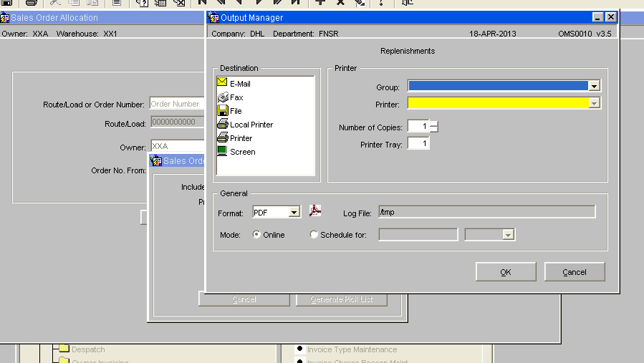Select the Schedule for radio button
Image resolution: width=644 pixels, height=363 pixels.
tap(314, 234)
